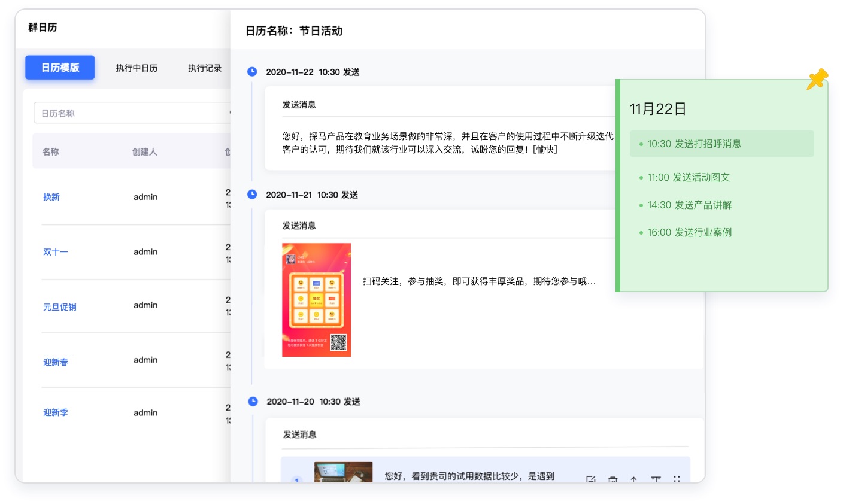Click the drag handle dots icon
Viewport: 843px width, 504px height.
tap(677, 479)
